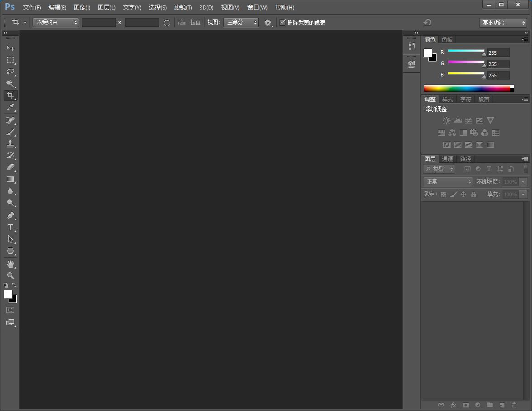
Task: Select the Blur tool
Action: tap(10, 191)
